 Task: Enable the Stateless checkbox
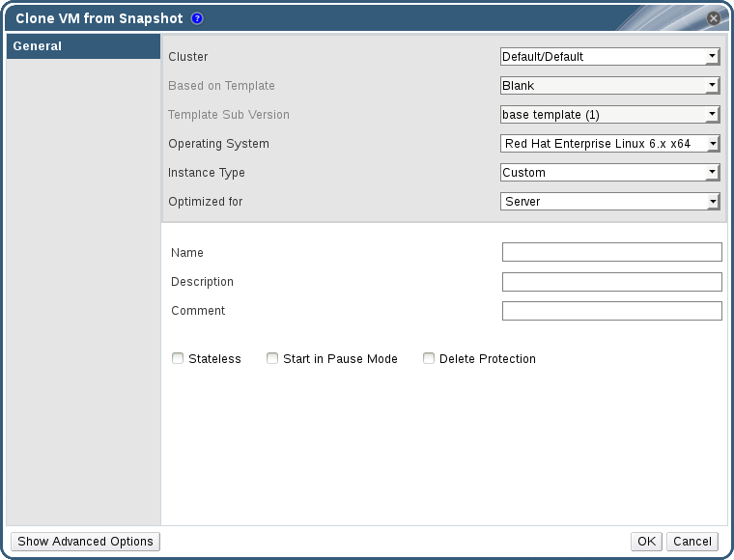pos(178,358)
